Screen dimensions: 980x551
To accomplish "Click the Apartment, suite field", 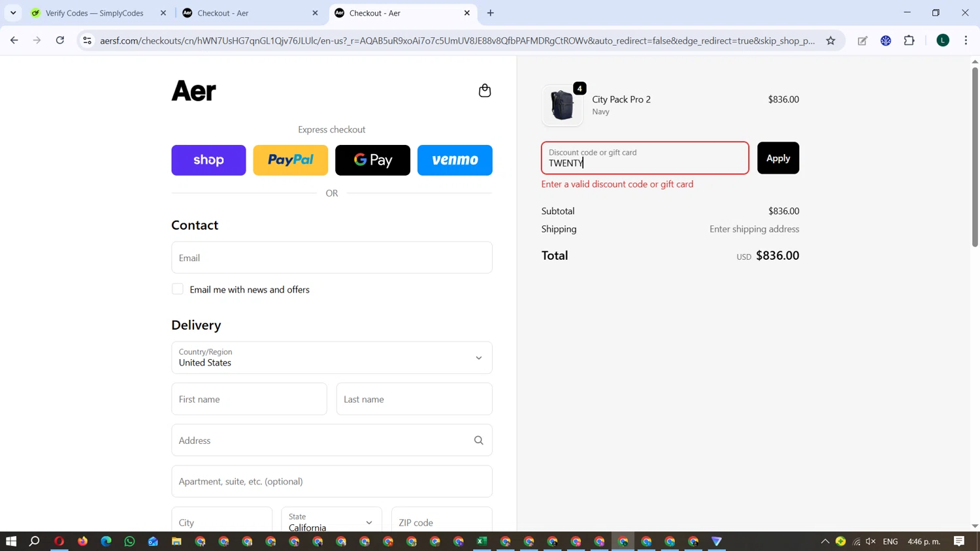I will point(332,482).
